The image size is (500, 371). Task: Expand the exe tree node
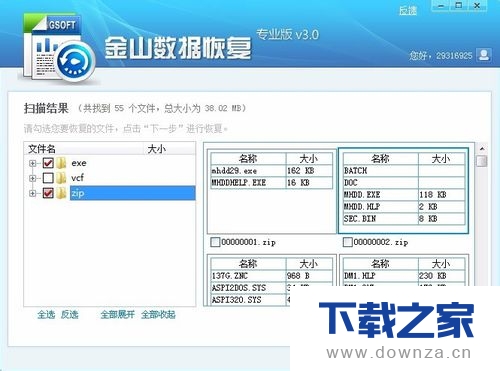[x=32, y=163]
